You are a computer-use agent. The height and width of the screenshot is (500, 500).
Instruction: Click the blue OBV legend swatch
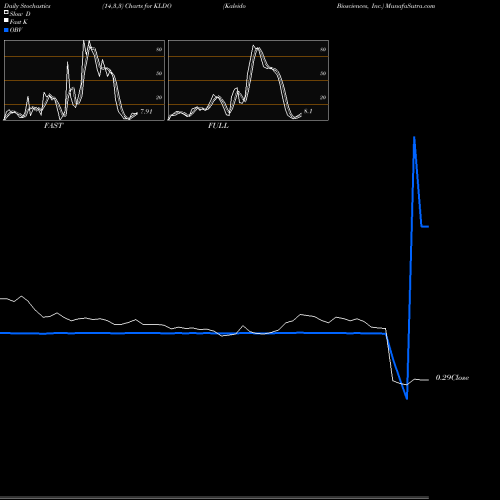click(x=6, y=30)
